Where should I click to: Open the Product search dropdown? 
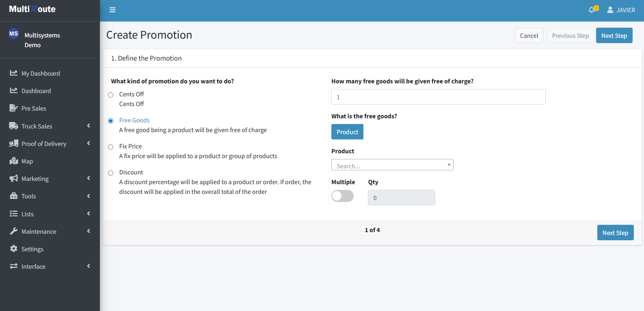(392, 165)
